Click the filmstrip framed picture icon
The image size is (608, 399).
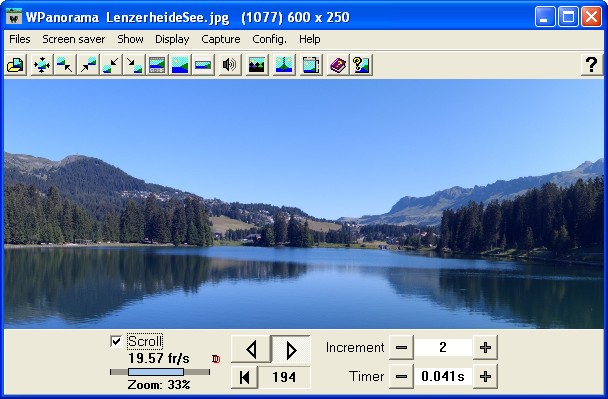[x=157, y=65]
